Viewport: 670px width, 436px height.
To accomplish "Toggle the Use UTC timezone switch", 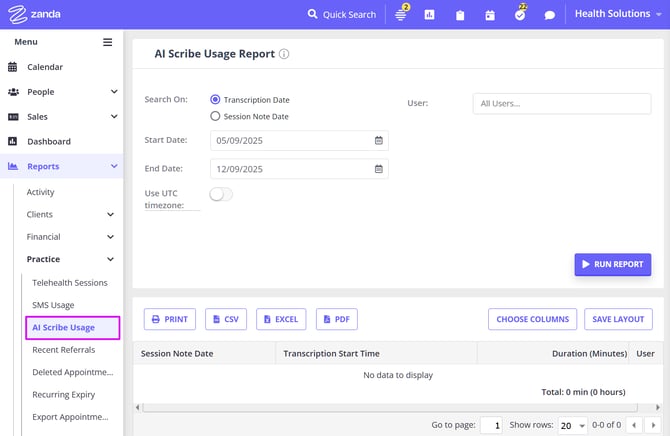I will 220,194.
